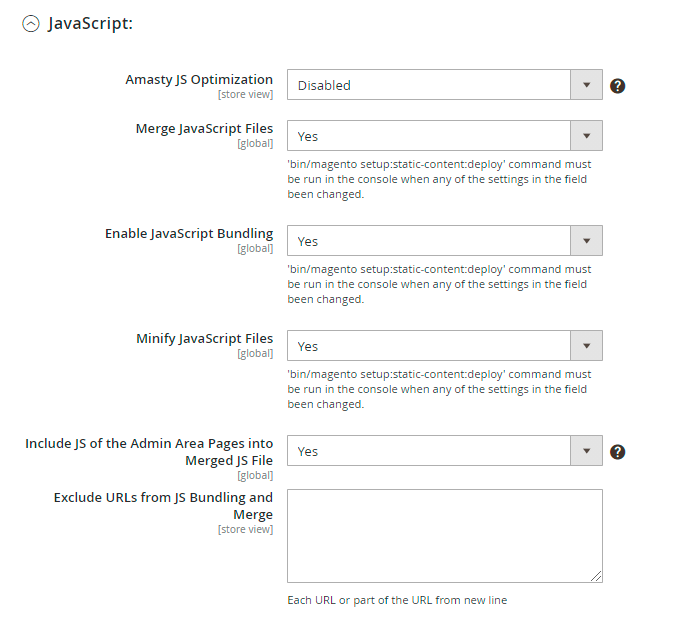Click the Minify JavaScript Files field label
The width and height of the screenshot is (685, 628).
pyautogui.click(x=204, y=339)
